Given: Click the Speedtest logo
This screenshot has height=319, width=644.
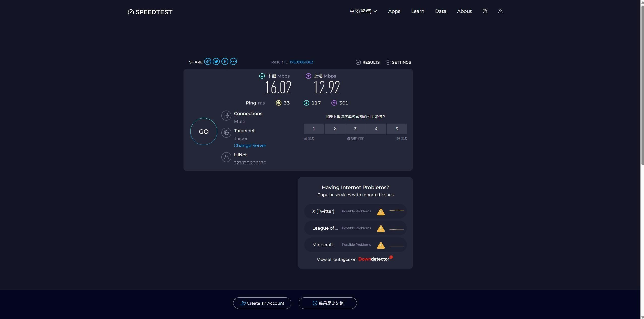Looking at the screenshot, I should (x=150, y=12).
